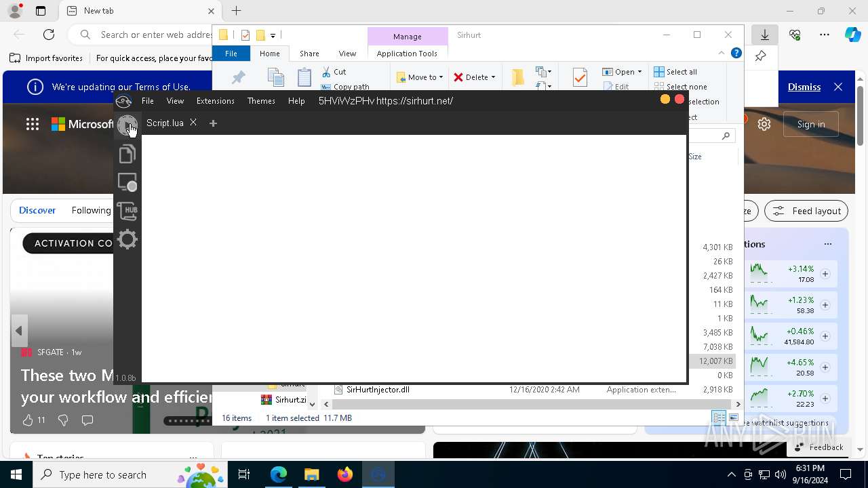Click Select none in Explorer ribbon
Image resolution: width=868 pixels, height=488 pixels.
[x=681, y=87]
